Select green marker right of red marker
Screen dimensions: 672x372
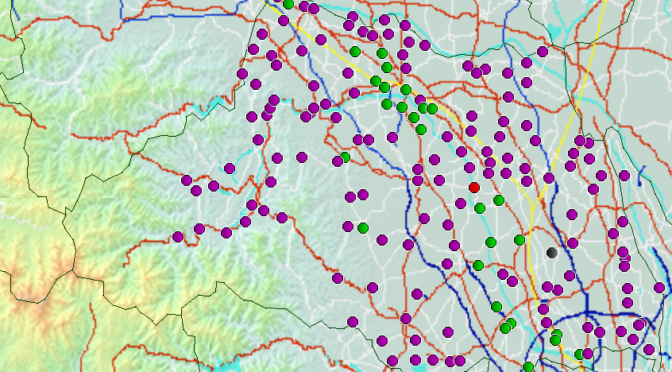(498, 200)
